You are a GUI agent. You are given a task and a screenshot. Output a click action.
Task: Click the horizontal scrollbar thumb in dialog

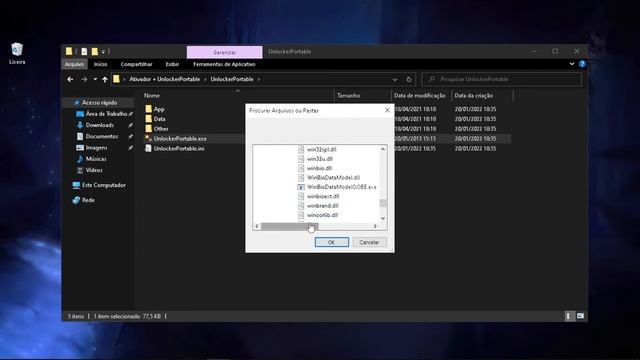click(289, 226)
